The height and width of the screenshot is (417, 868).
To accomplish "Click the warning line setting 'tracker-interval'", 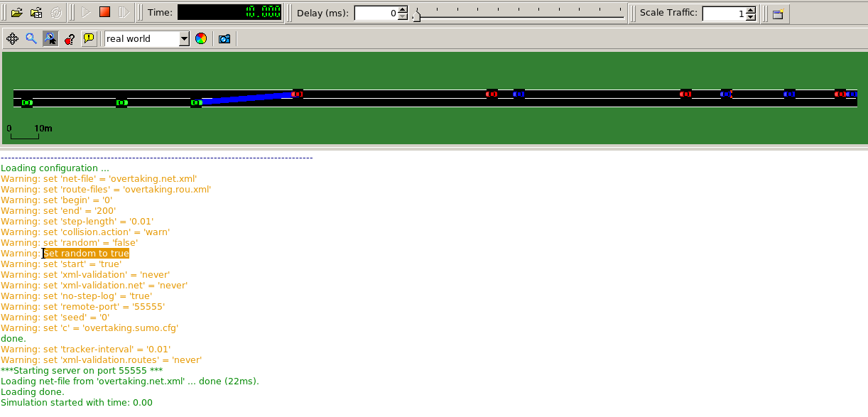I will coord(86,350).
